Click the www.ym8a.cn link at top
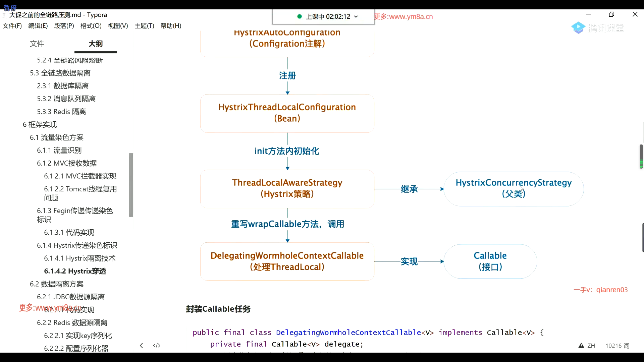 pyautogui.click(x=411, y=16)
